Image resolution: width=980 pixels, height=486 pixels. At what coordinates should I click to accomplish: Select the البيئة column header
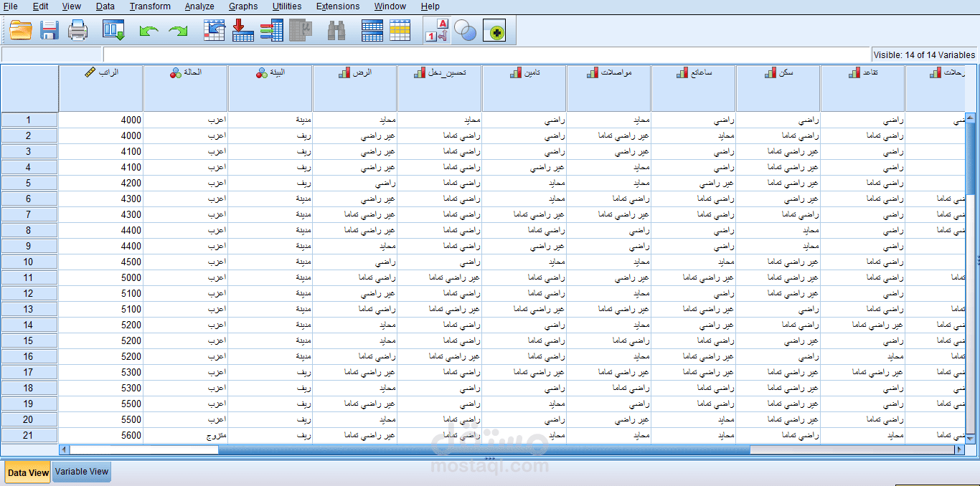(270, 88)
